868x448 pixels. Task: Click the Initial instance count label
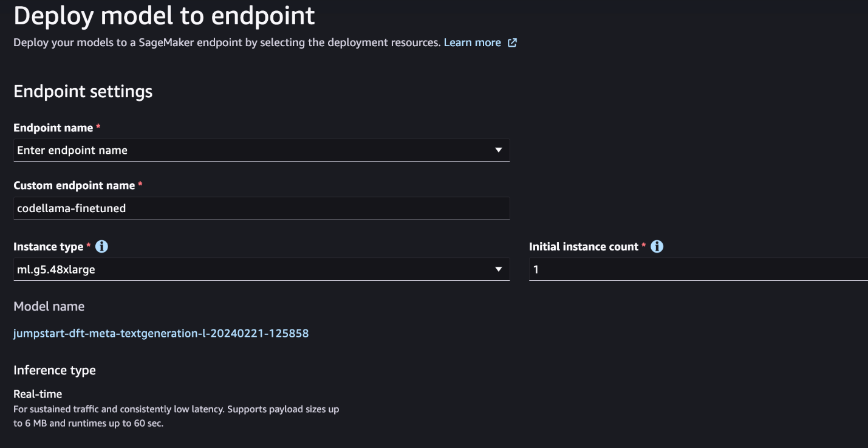pos(583,247)
